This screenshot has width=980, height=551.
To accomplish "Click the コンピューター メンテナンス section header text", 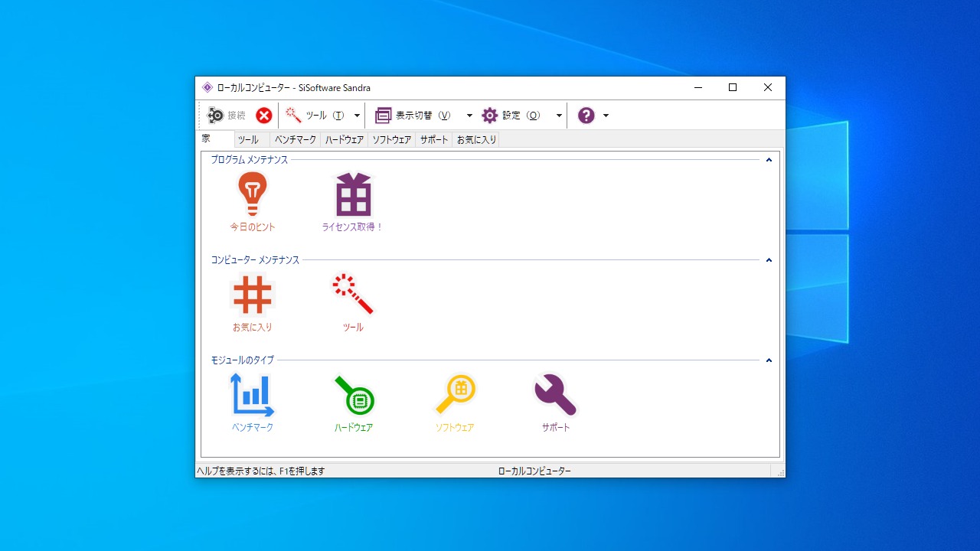I will (x=256, y=260).
